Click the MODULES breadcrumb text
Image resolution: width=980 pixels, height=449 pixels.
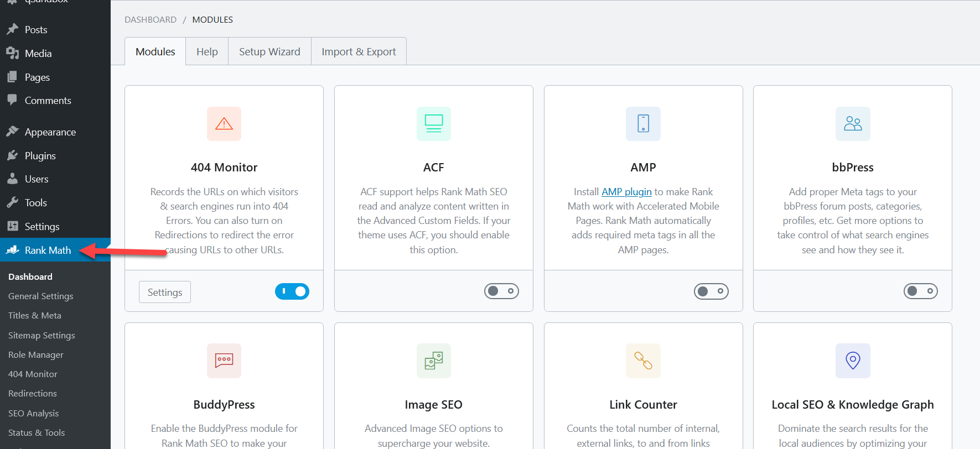(212, 19)
